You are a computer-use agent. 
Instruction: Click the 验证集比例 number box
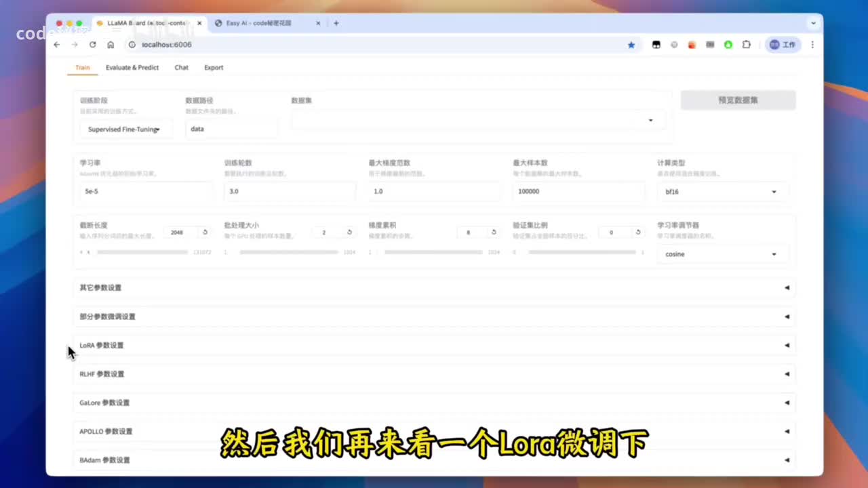pyautogui.click(x=616, y=232)
